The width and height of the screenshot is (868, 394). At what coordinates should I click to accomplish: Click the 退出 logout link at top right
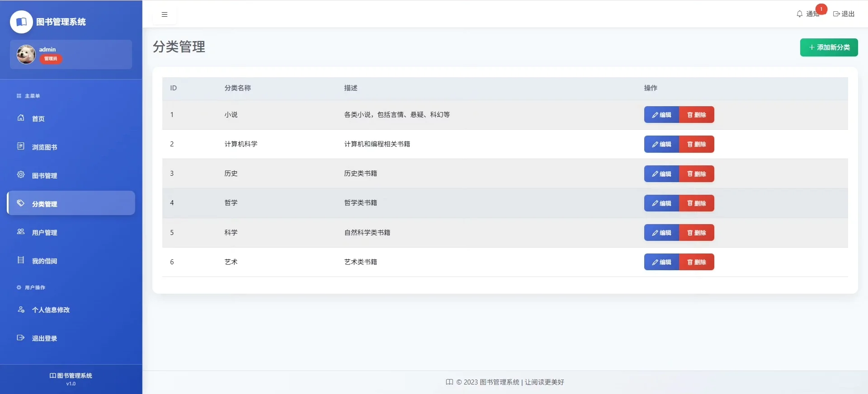pyautogui.click(x=844, y=14)
